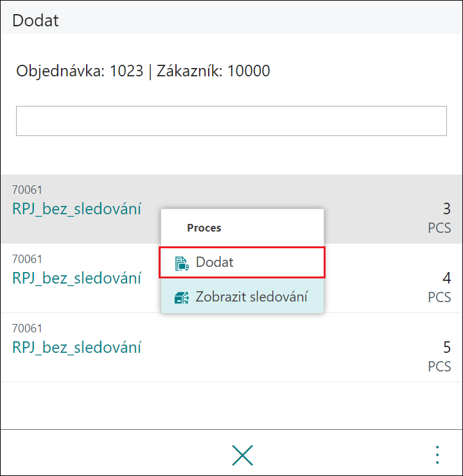Select the row showing 4 PCS

click(231, 278)
